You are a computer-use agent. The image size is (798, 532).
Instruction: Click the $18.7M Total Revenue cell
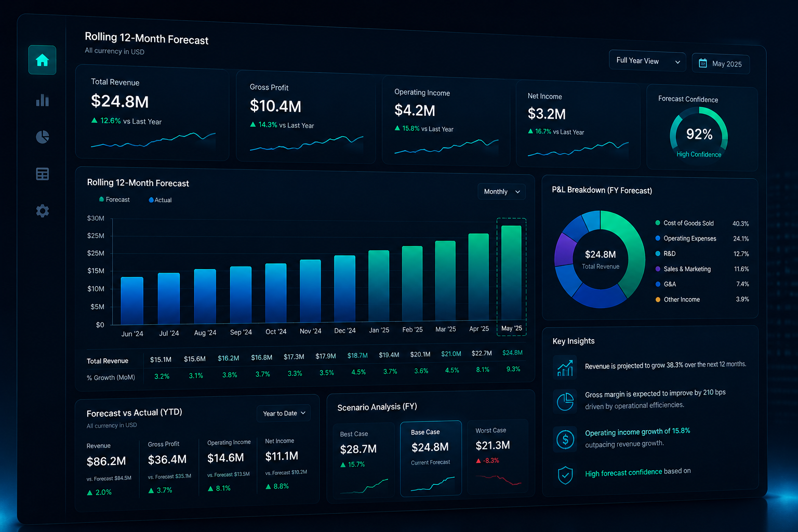pos(357,355)
